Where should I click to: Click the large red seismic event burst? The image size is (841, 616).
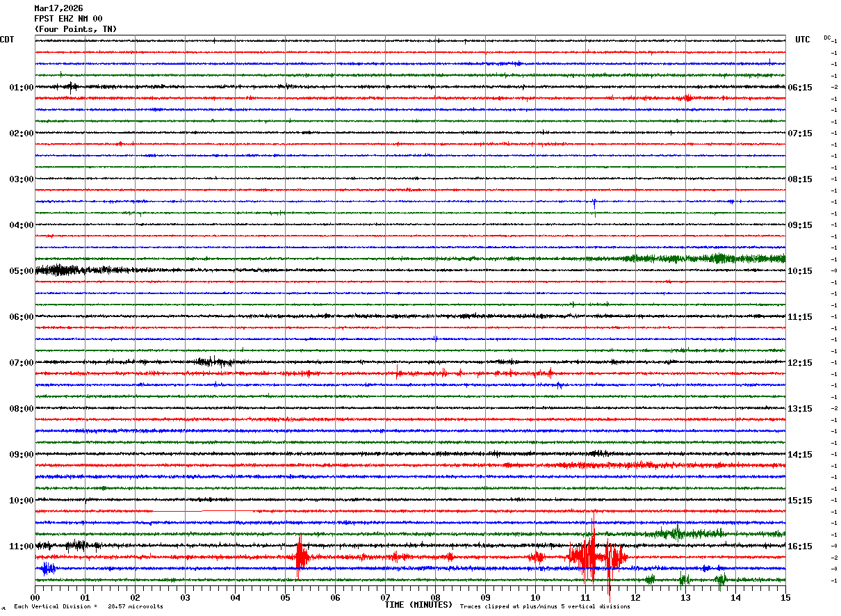[x=598, y=556]
